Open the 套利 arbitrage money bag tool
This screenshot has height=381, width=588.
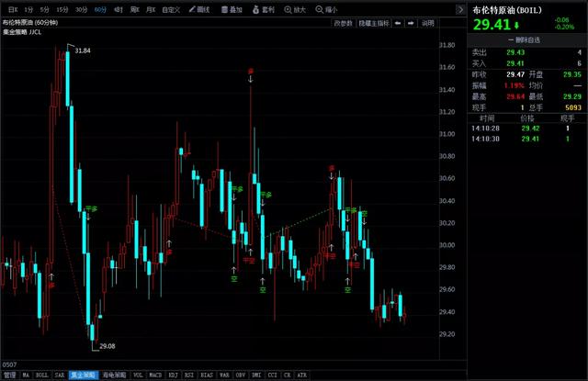(x=264, y=10)
